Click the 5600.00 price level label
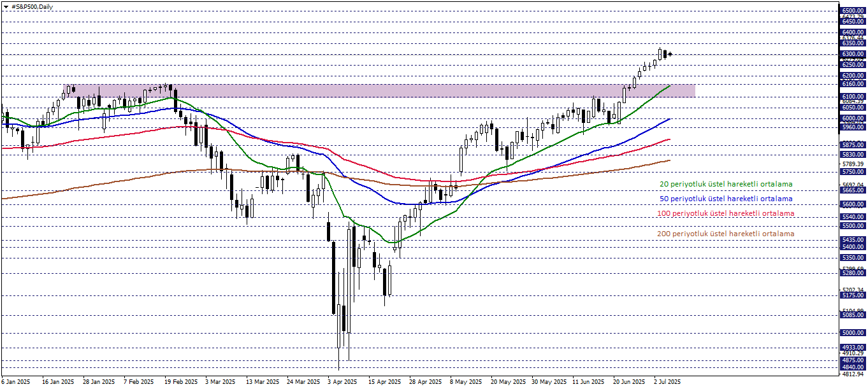This screenshot has width=868, height=389. (x=852, y=204)
